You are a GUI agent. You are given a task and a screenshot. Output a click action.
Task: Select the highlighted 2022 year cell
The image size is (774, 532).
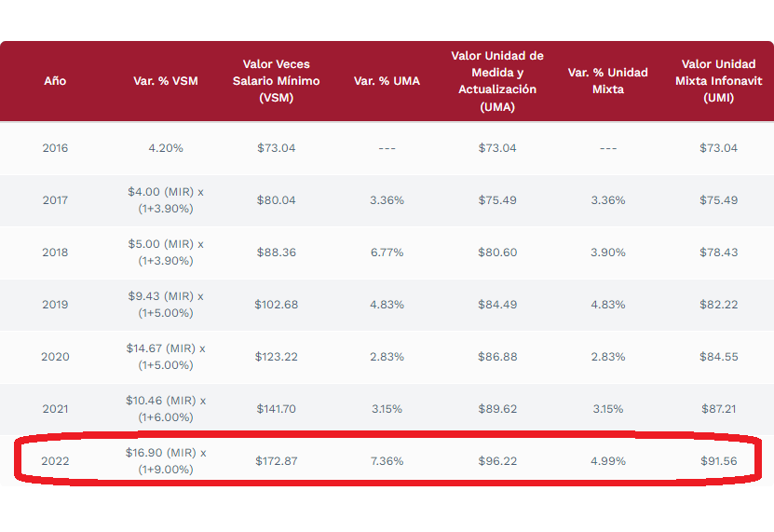click(55, 461)
